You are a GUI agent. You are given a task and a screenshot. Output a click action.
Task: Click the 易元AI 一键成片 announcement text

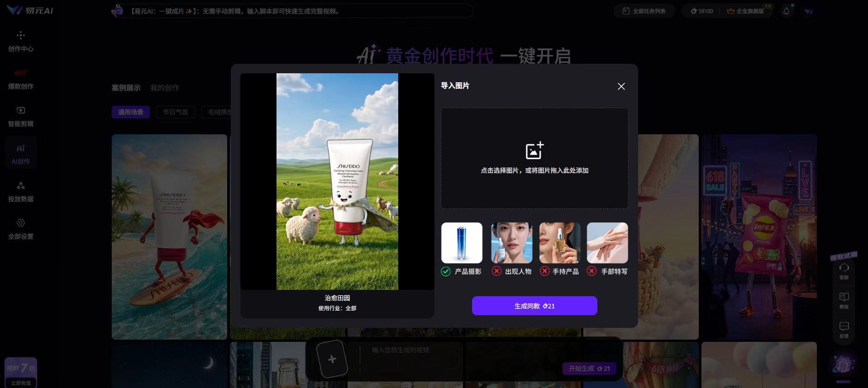[x=235, y=11]
